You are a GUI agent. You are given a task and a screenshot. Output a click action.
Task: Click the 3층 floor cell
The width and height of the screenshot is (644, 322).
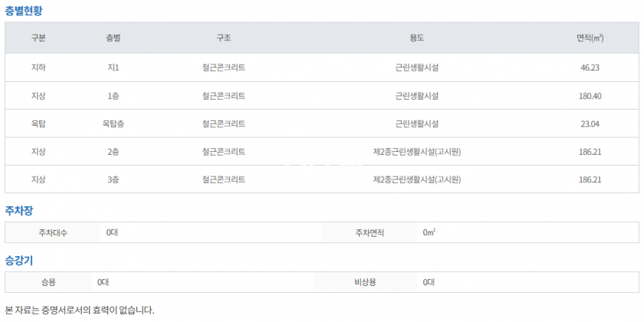[x=113, y=179]
